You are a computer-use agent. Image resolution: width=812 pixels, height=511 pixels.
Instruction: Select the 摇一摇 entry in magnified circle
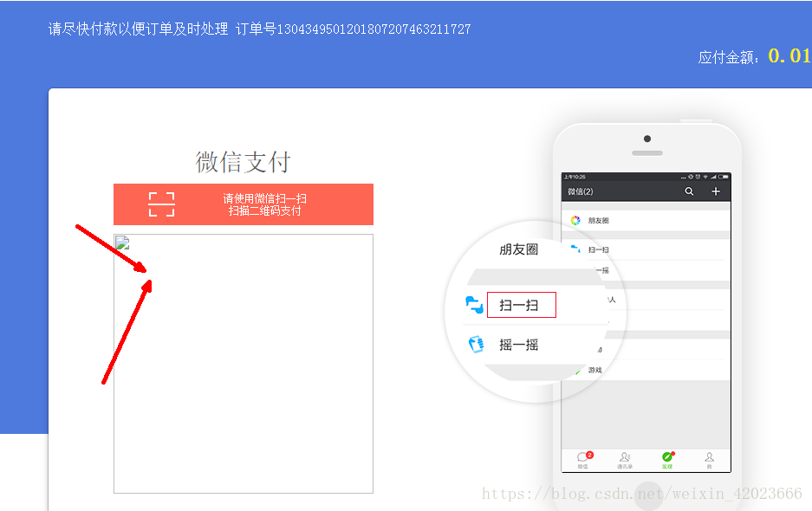tap(518, 345)
